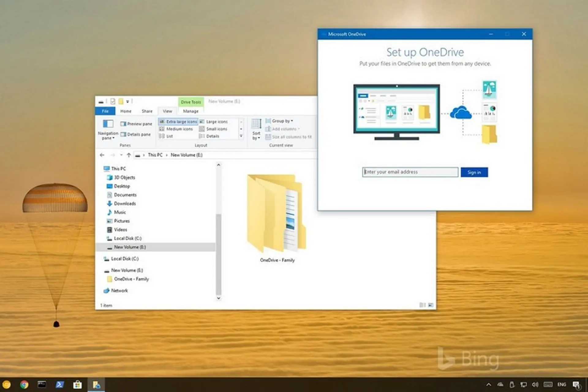Open the Manage tab under Drive Tools
The image size is (588, 392).
pos(190,111)
